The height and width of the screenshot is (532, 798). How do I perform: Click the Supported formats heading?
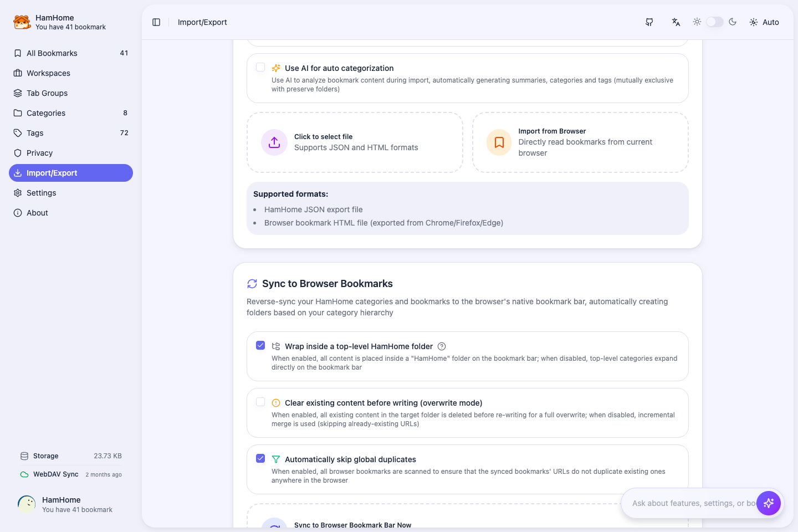click(x=290, y=194)
